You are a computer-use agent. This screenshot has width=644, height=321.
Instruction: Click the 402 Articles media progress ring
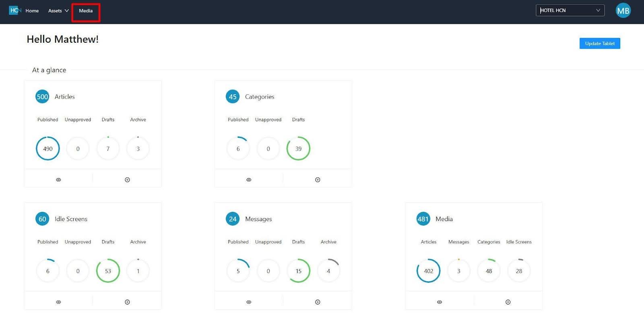[429, 271]
